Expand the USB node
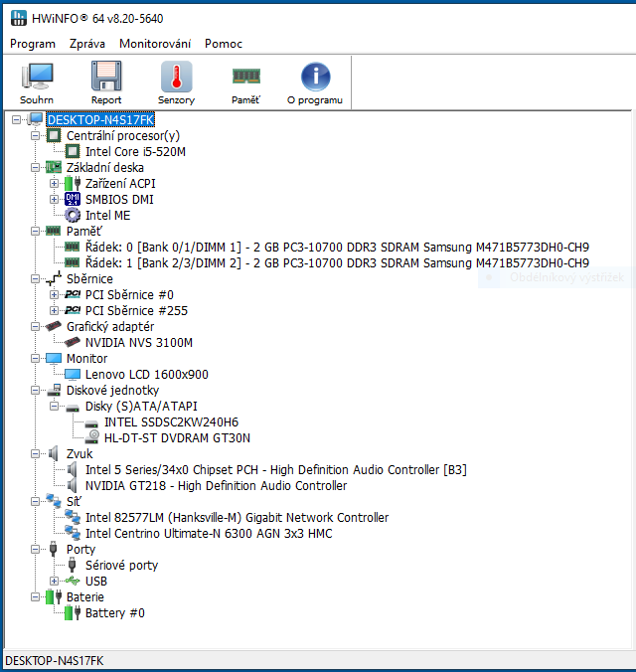Screen dimensions: 636x672 pos(54,582)
